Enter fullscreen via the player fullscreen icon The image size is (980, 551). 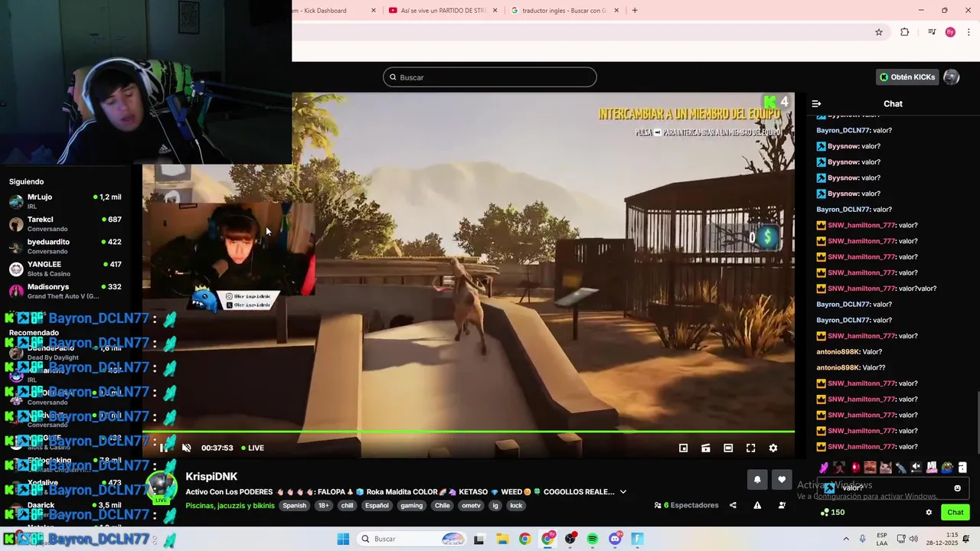pyautogui.click(x=750, y=448)
